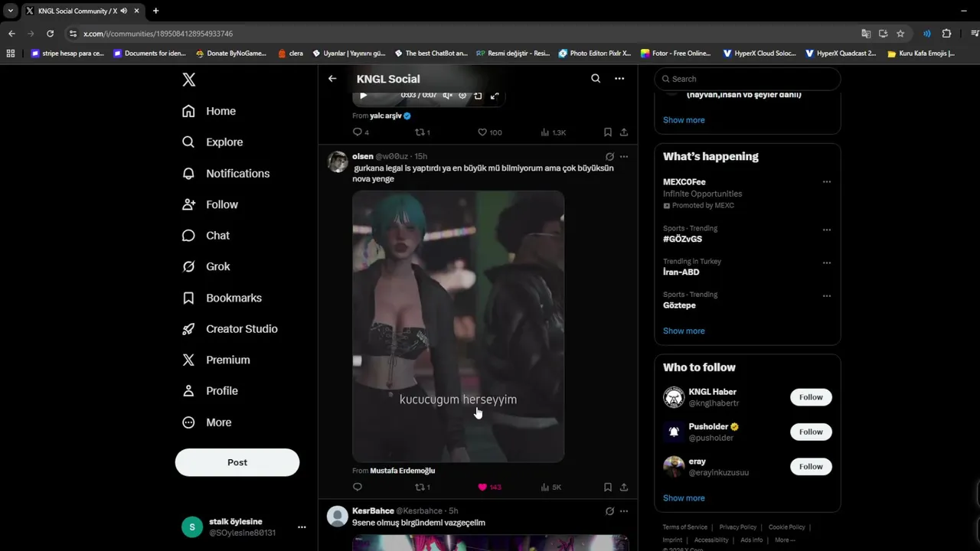Like the post with 100 likes
Image resolution: width=980 pixels, height=551 pixels.
[x=490, y=132]
